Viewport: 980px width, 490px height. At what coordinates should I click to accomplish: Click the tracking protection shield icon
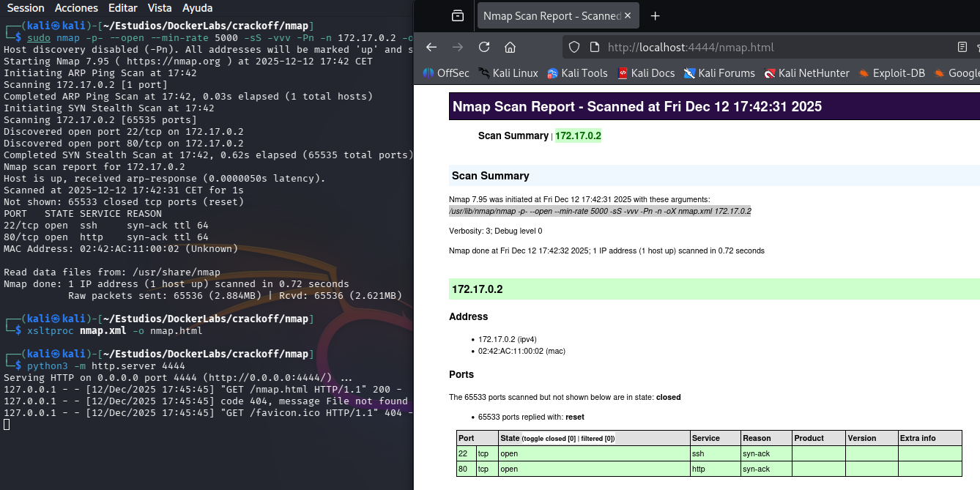point(575,47)
